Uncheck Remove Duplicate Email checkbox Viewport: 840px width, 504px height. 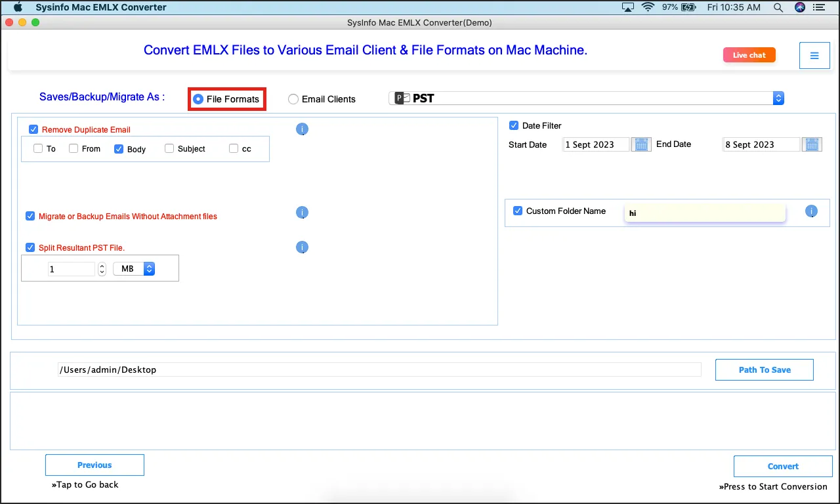click(33, 129)
